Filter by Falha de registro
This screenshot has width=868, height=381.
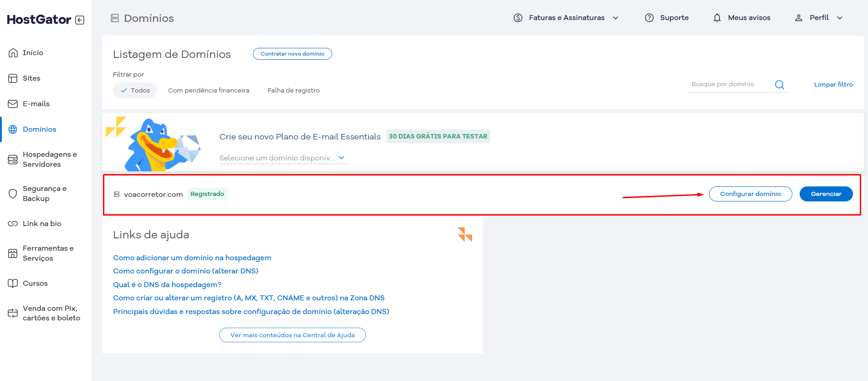pos(293,91)
